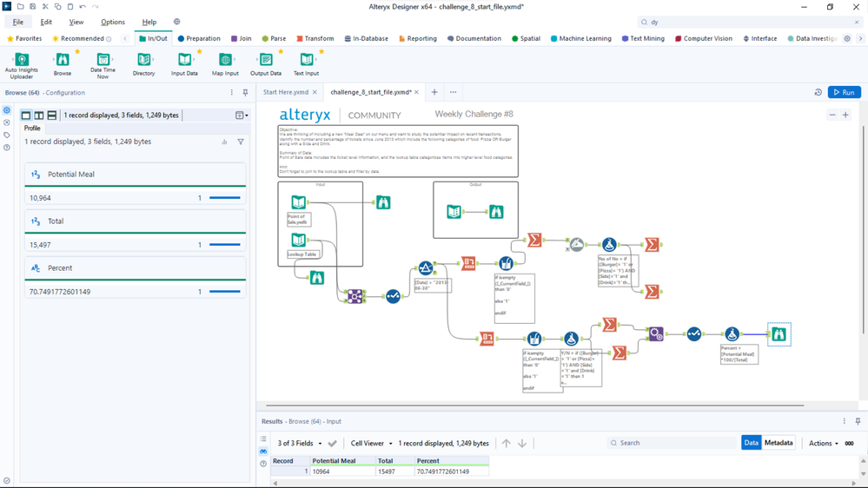Zoom out on the canvas

pos(832,115)
